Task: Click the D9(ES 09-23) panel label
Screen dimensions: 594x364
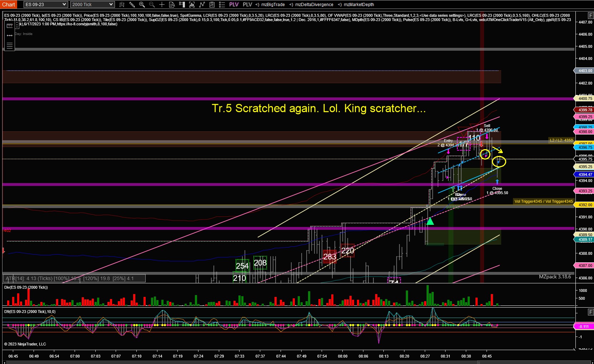Action: point(30,312)
